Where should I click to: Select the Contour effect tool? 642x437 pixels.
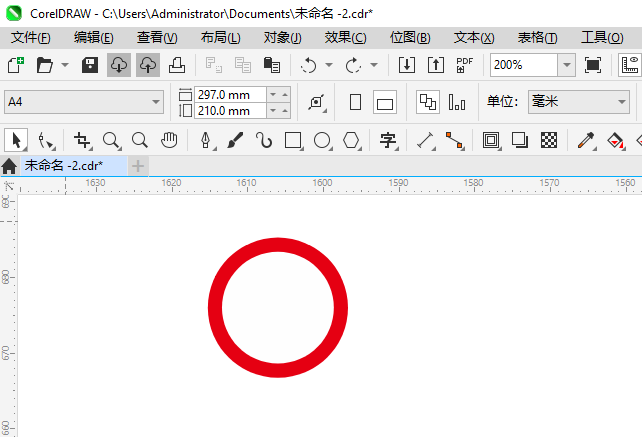(491, 140)
